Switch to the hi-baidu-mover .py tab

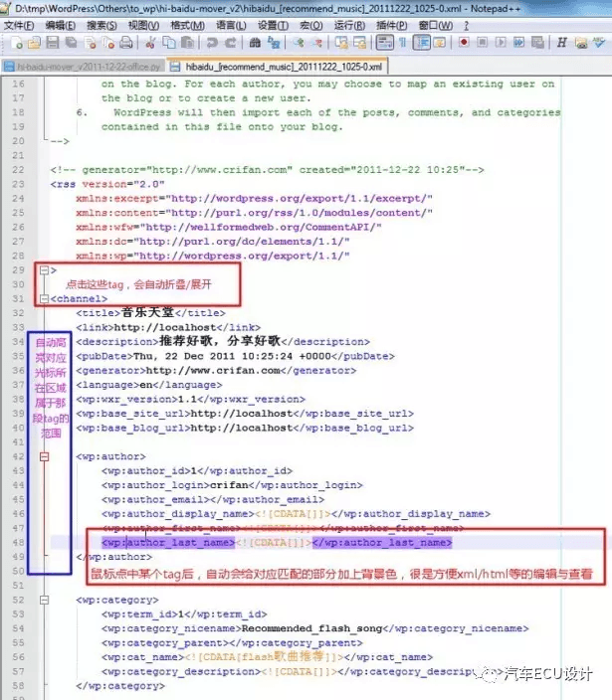point(83,67)
